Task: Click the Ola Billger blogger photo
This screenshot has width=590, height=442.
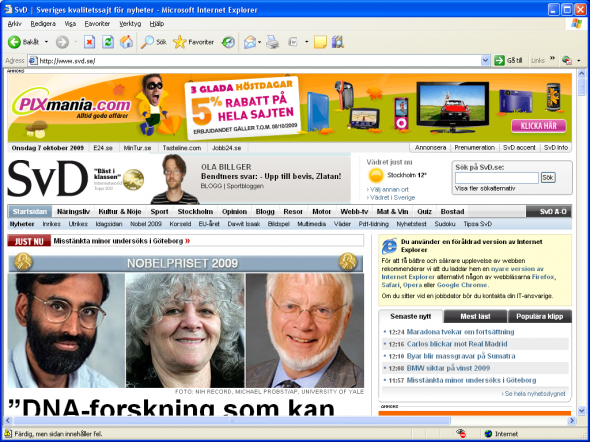Action: click(175, 179)
